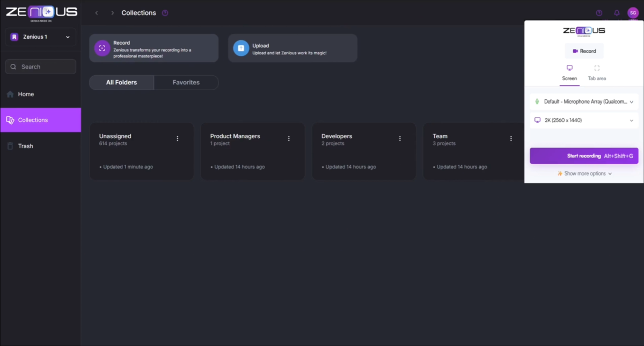Switch to the All Folders tab
The height and width of the screenshot is (346, 644).
tap(121, 82)
